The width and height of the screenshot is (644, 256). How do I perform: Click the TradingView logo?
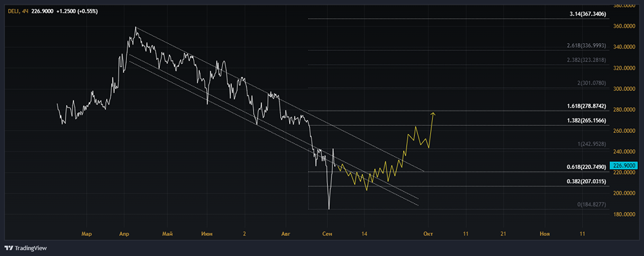[x=26, y=248]
